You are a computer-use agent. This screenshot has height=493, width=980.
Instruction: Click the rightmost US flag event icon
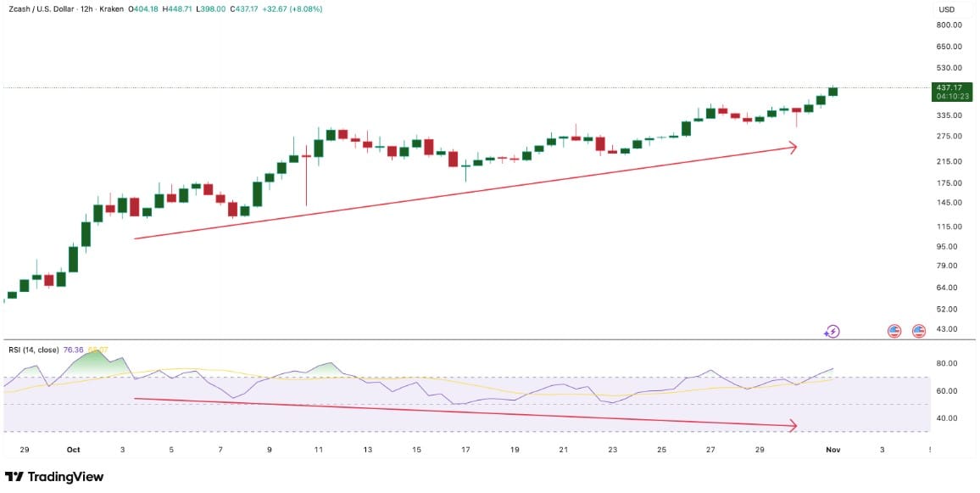tap(918, 331)
